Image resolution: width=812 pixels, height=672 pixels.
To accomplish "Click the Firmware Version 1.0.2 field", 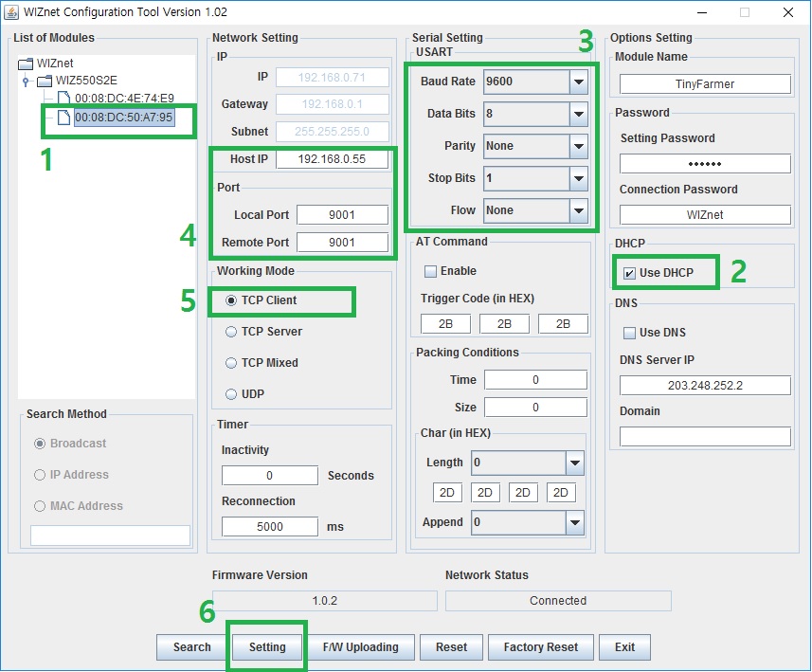I will point(325,601).
